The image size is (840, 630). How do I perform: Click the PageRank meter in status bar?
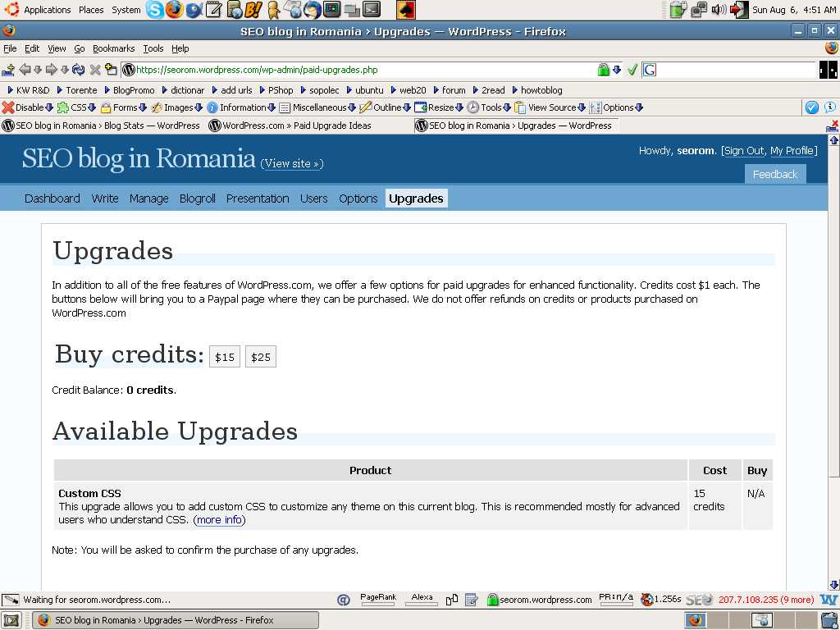[378, 600]
